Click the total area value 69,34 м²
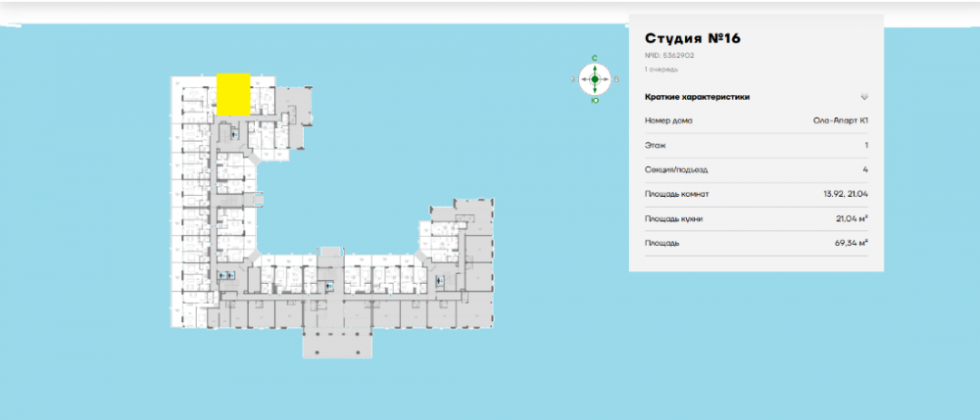This screenshot has width=980, height=420. click(x=851, y=242)
